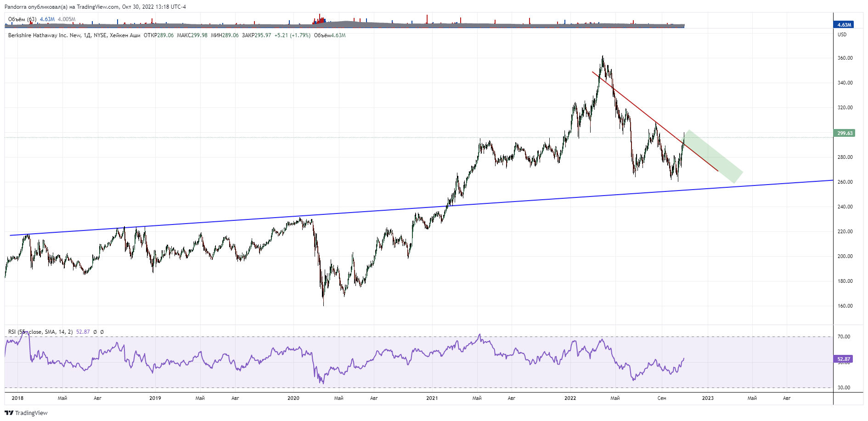The width and height of the screenshot is (868, 421).
Task: Click the 200.00 price axis label
Action: pos(845,256)
